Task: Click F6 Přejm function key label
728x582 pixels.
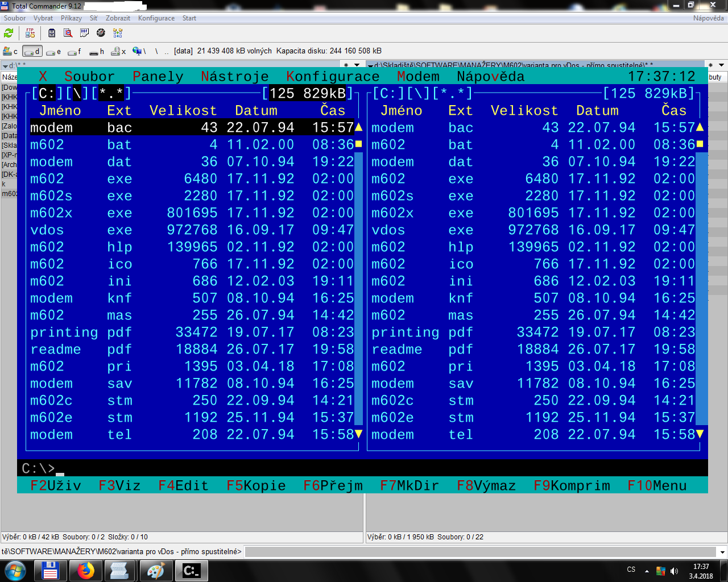Action: tap(333, 485)
